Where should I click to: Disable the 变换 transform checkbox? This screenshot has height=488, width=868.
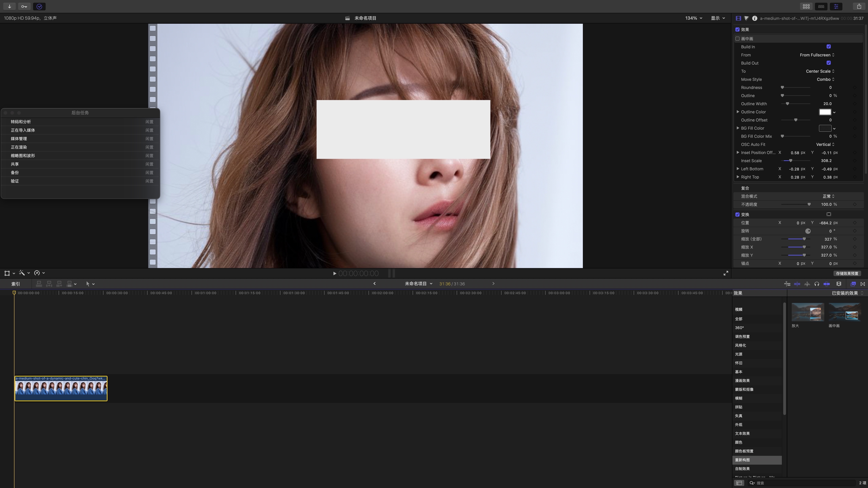click(737, 215)
